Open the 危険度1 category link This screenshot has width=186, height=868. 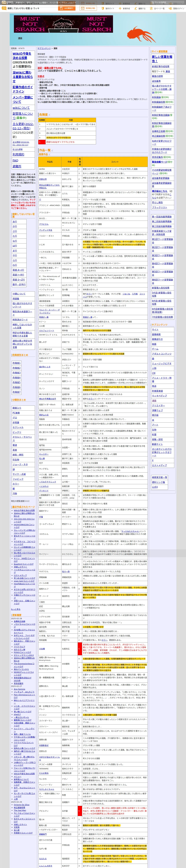click(16, 363)
